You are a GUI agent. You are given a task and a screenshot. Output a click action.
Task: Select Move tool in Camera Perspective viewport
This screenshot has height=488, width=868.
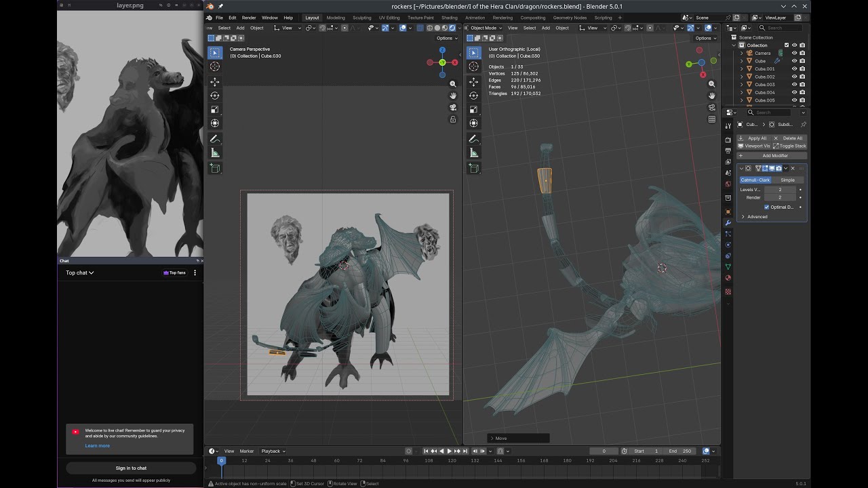(215, 82)
